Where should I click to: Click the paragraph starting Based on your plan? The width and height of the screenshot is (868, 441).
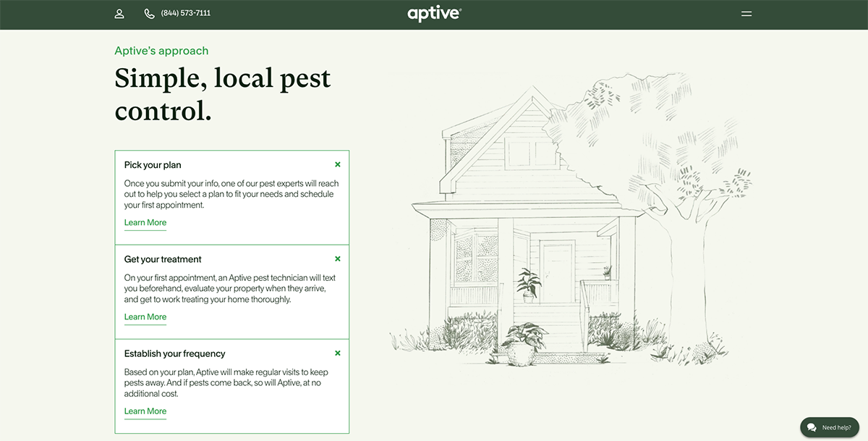[x=226, y=382]
